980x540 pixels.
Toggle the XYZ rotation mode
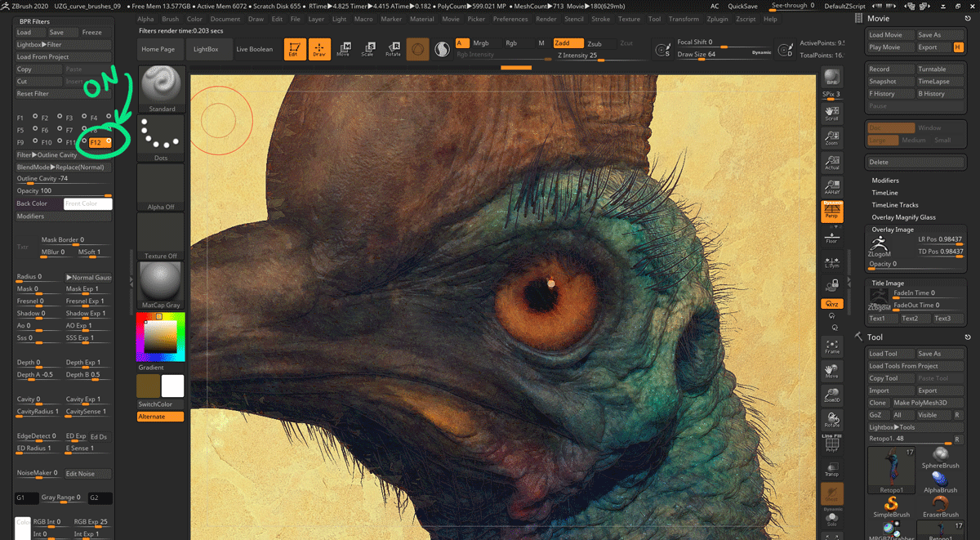[831, 304]
